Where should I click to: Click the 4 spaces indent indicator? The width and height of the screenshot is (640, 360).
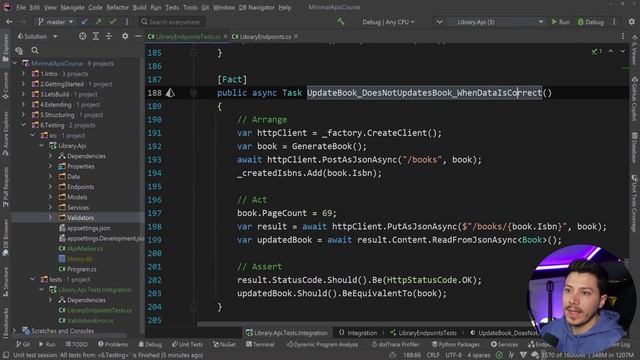[478, 355]
